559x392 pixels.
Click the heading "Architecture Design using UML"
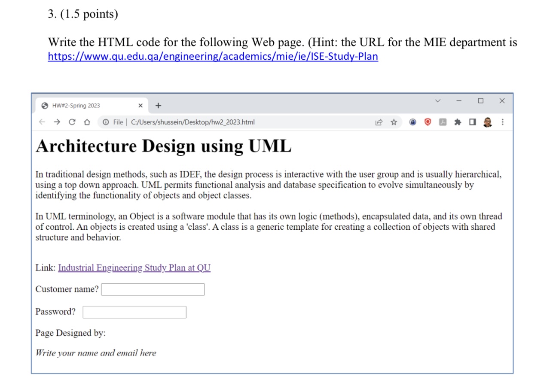164,146
